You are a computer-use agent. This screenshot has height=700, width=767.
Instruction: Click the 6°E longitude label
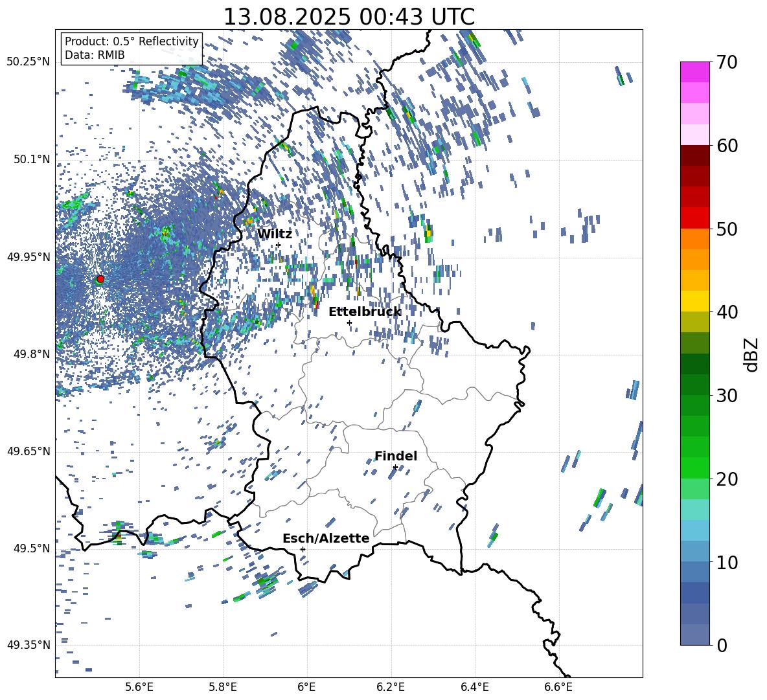pyautogui.click(x=306, y=687)
